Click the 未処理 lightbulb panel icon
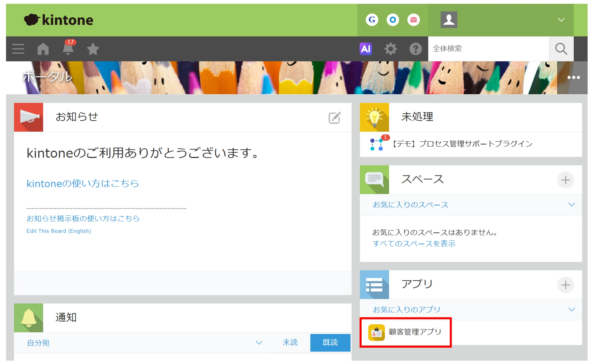Screen dimensions: 593x364 pyautogui.click(x=374, y=117)
